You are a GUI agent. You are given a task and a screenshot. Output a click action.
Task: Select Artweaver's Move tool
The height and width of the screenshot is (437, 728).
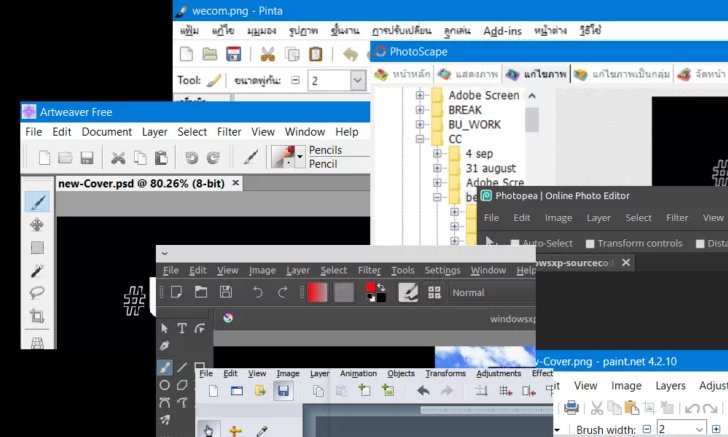point(37,225)
